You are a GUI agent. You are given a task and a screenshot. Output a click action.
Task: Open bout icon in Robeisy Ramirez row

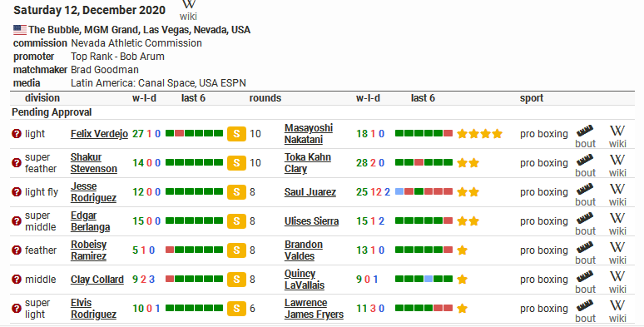585,254
